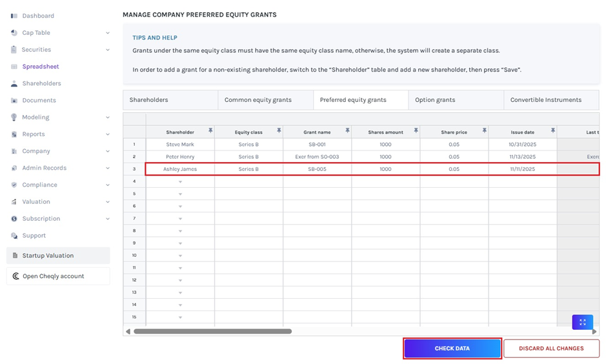
Task: Click the horizontal scrollbar under the table
Action: [x=212, y=332]
